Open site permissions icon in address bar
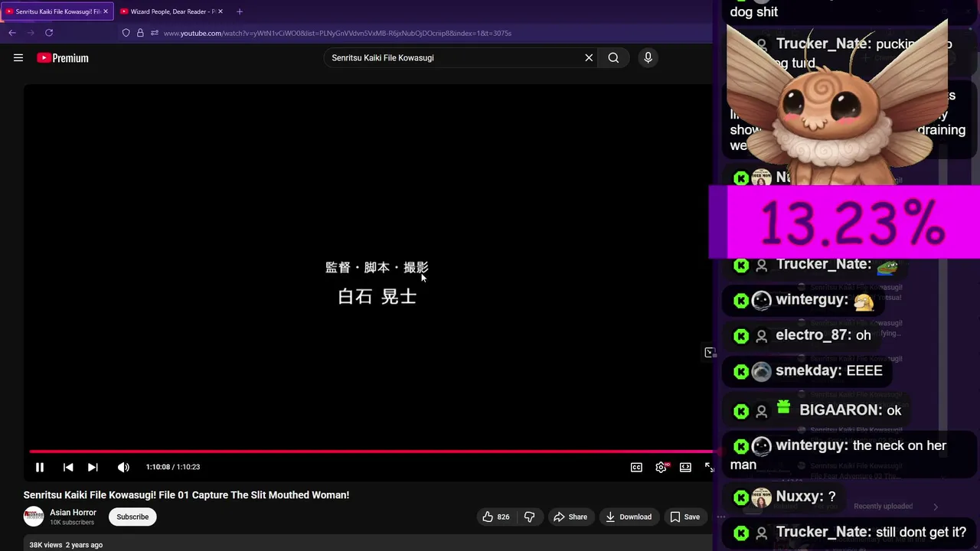Screen dimensions: 980x551 click(x=155, y=33)
